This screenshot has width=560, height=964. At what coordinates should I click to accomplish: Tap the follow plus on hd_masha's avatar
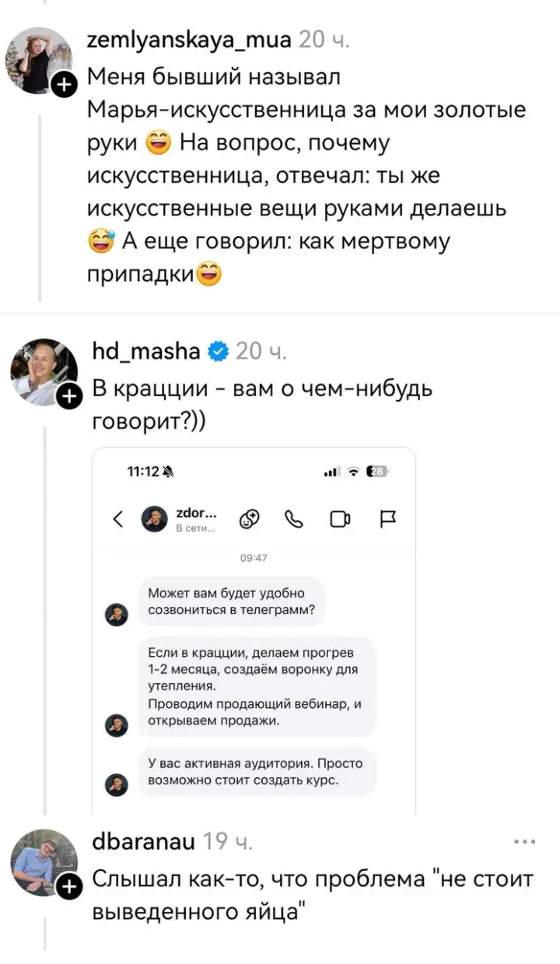(69, 397)
